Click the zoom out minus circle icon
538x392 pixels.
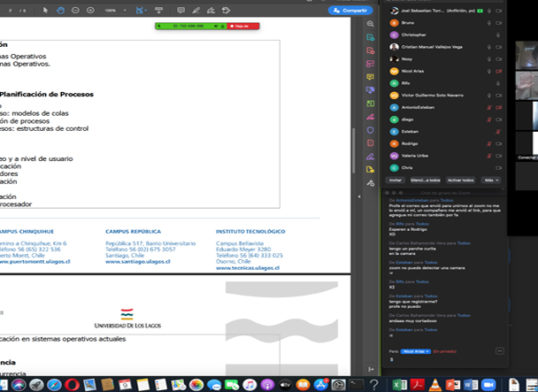(x=75, y=10)
